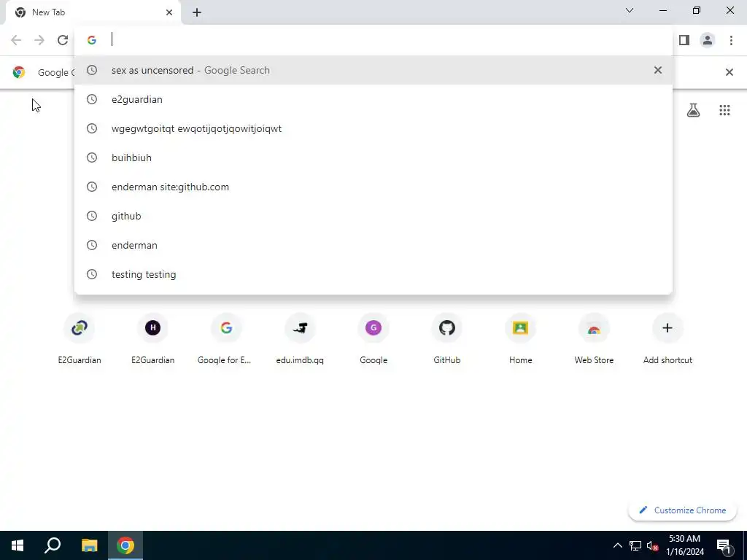Open the edu.imdb.qq shortcut
The height and width of the screenshot is (560, 747).
tap(300, 339)
